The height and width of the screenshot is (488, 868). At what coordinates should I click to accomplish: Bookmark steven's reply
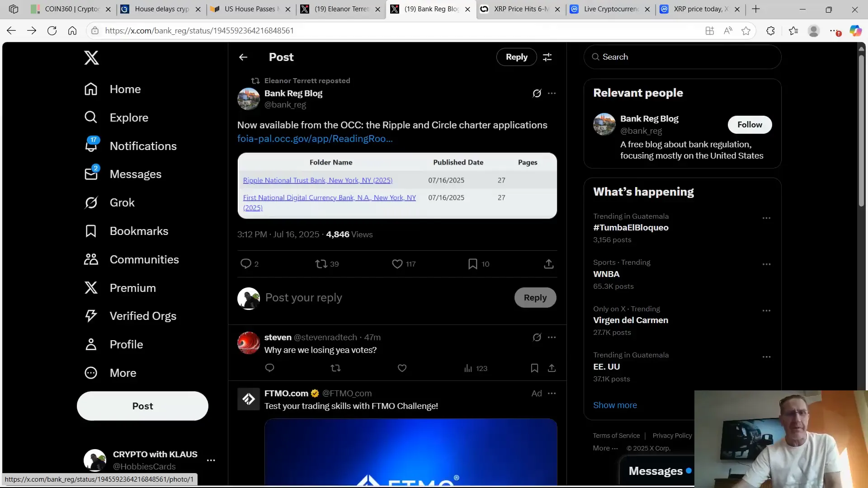tap(534, 368)
